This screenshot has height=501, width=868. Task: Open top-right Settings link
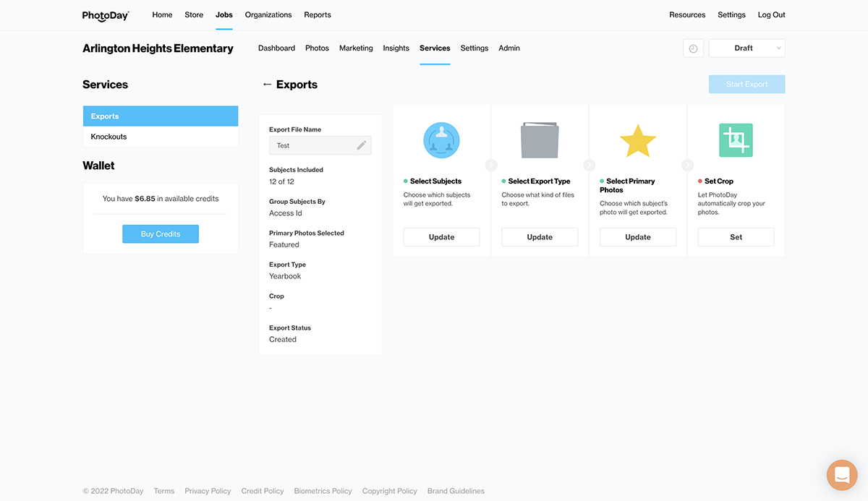731,14
